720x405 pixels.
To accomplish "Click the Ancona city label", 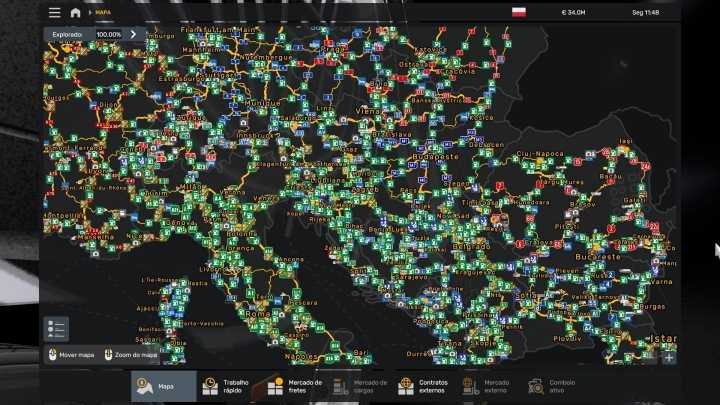I will pyautogui.click(x=291, y=259).
